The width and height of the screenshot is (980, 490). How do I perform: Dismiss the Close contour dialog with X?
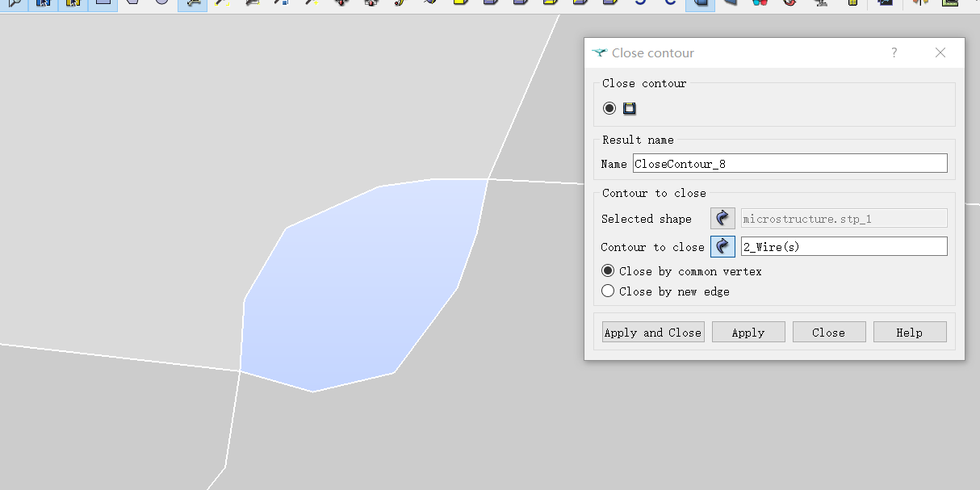[940, 53]
